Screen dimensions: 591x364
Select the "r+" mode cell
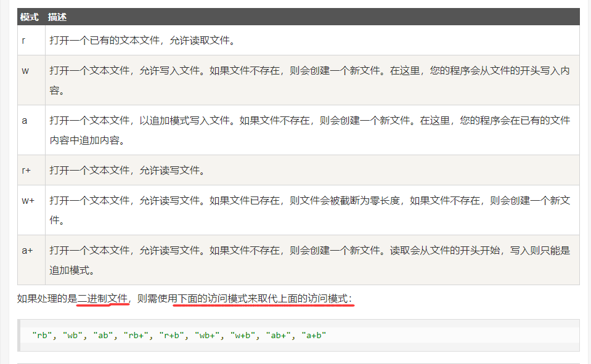pos(26,171)
